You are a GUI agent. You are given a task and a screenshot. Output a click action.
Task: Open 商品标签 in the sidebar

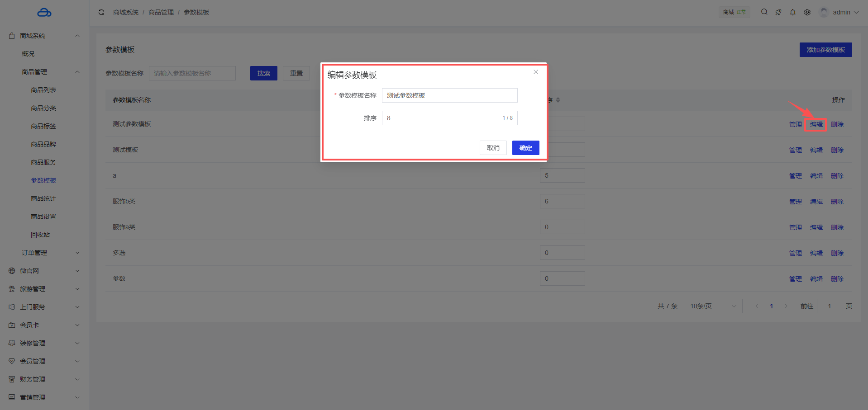click(x=43, y=126)
